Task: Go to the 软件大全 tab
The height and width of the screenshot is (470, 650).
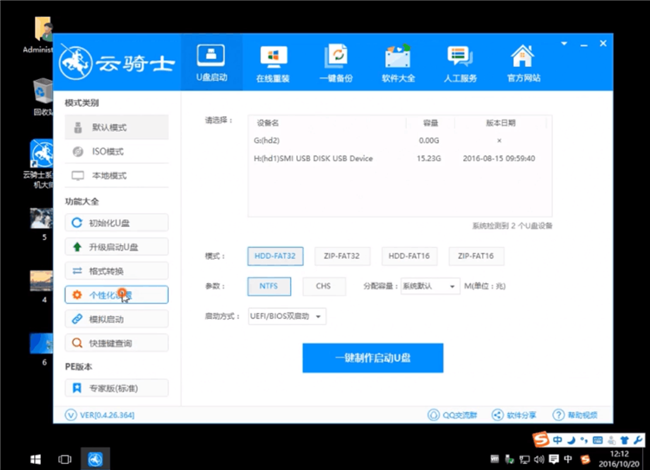Action: [x=398, y=63]
